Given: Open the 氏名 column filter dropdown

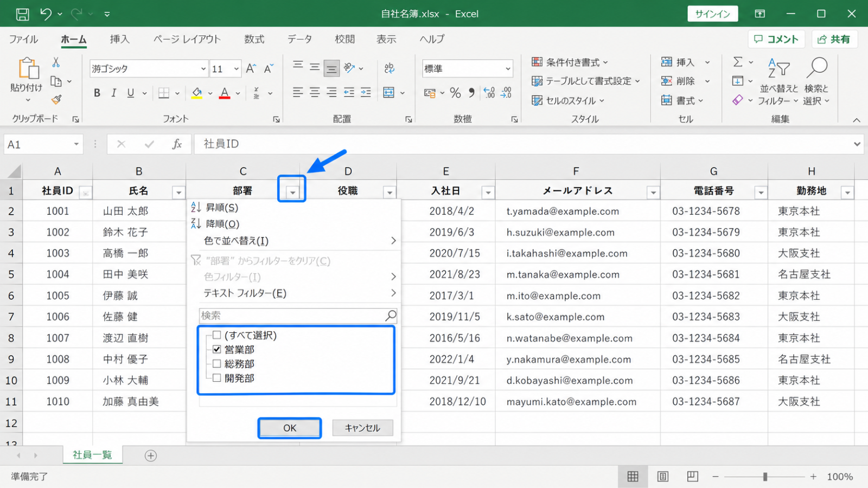Looking at the screenshot, I should click(178, 192).
